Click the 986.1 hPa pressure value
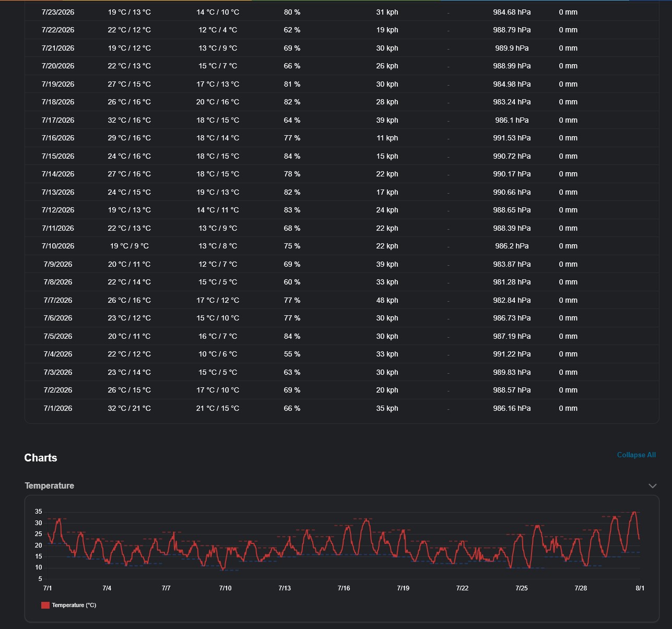The height and width of the screenshot is (629, 672). tap(512, 120)
